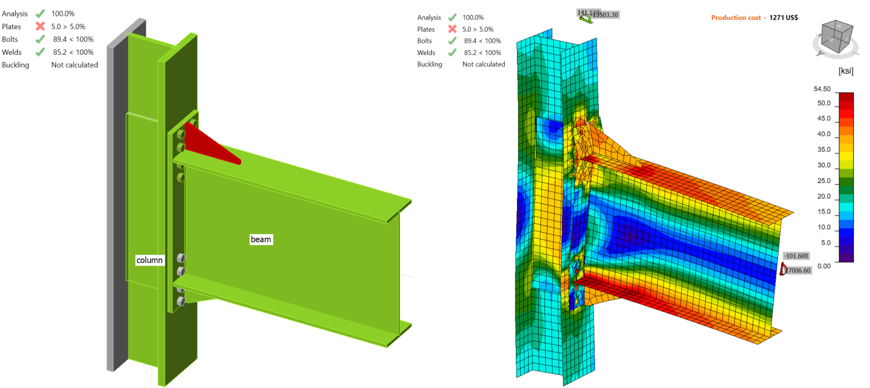This screenshot has width=870, height=388.
Task: Click the Welds 85.2 < 100% result on left
Action: coord(72,53)
